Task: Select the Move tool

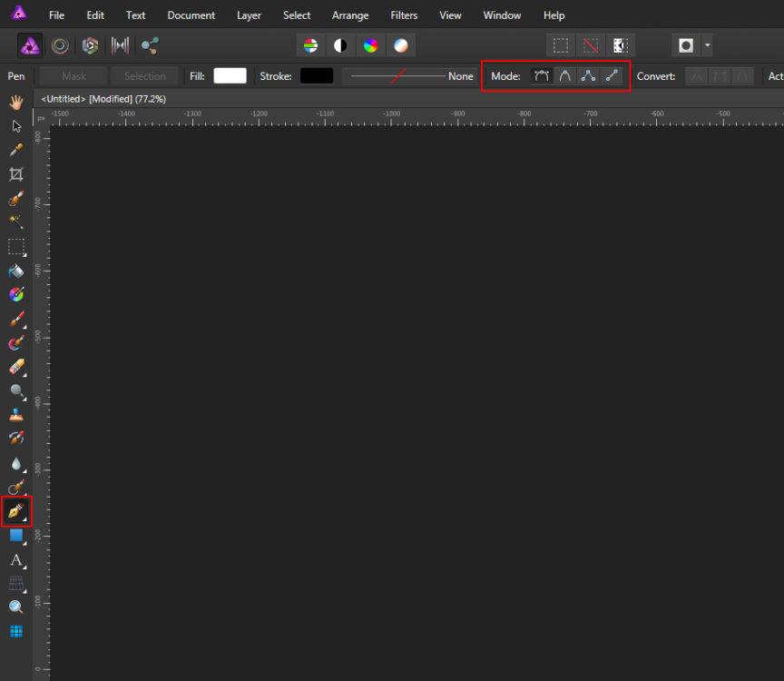Action: coord(16,126)
